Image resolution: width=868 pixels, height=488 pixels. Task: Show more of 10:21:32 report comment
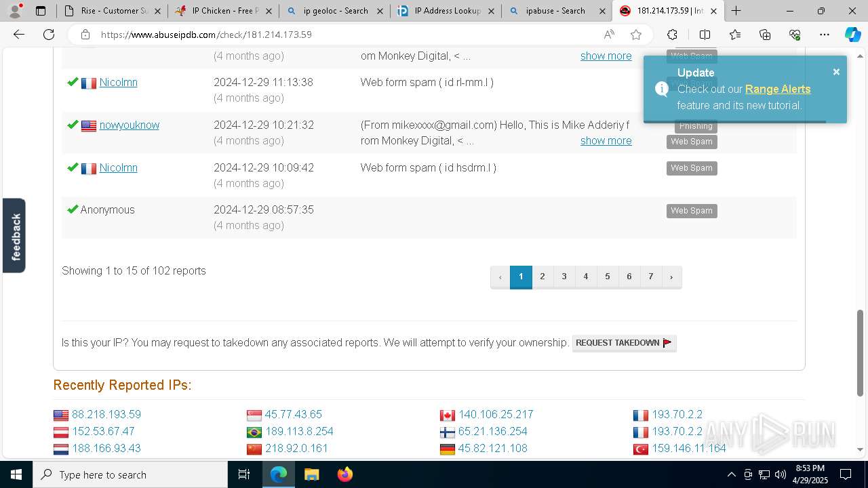(606, 140)
